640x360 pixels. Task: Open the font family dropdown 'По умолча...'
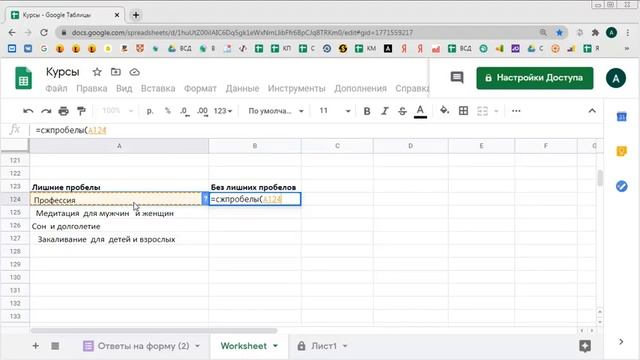pyautogui.click(x=276, y=111)
